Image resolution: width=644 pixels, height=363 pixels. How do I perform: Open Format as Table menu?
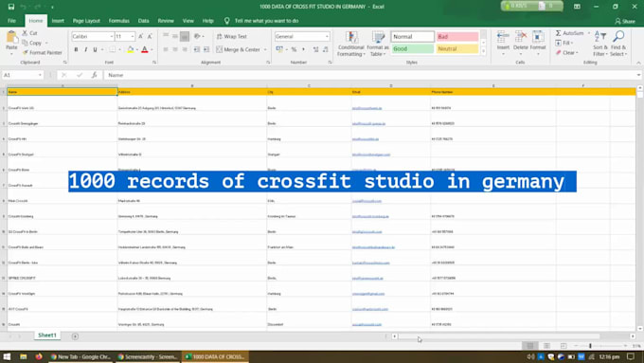coord(378,44)
